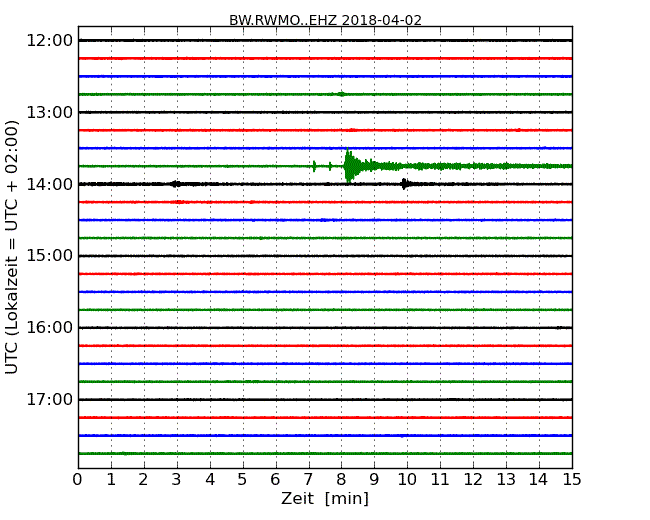Click the 16:00 time tick label
This screenshot has width=650, height=520.
pyautogui.click(x=50, y=328)
